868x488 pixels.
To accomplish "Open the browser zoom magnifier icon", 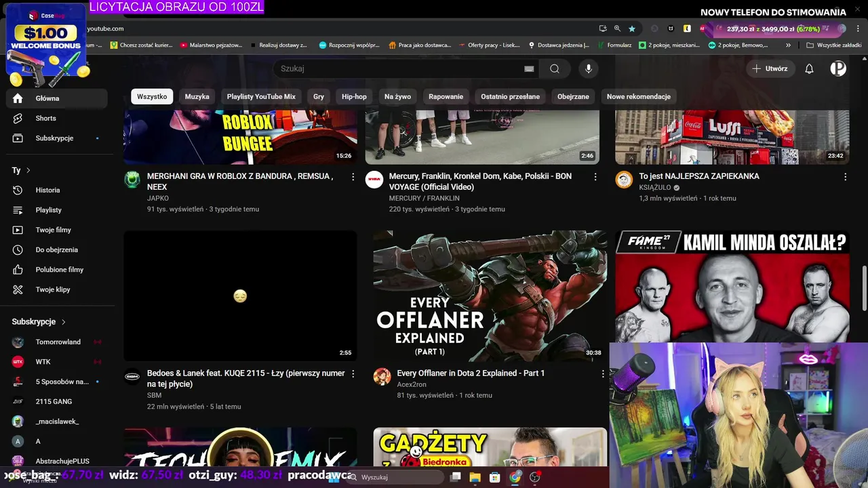I will (617, 28).
